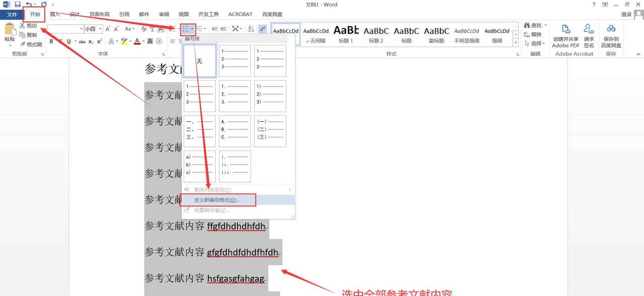This screenshot has width=644, height=296.
Task: Toggle subscript formatting
Action: point(91,41)
